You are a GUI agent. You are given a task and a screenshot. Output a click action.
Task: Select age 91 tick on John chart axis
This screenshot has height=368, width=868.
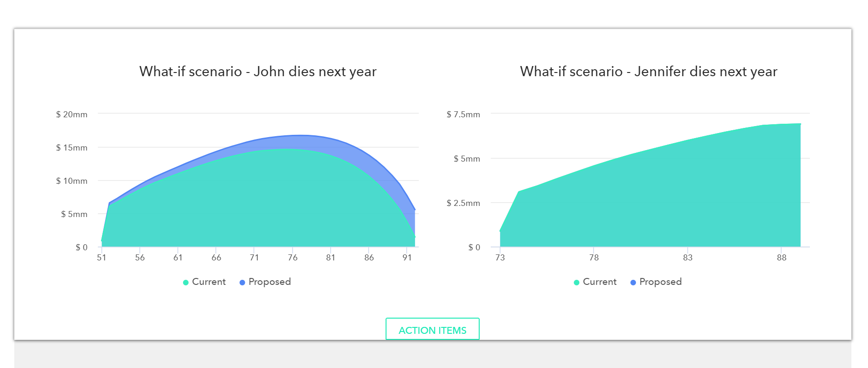click(407, 258)
